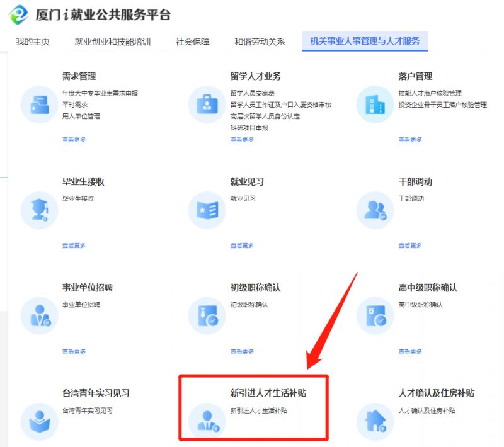Viewport: 504px width, 447px height.
Task: Click the 高中级职称确认 bold heading
Action: pyautogui.click(x=428, y=288)
